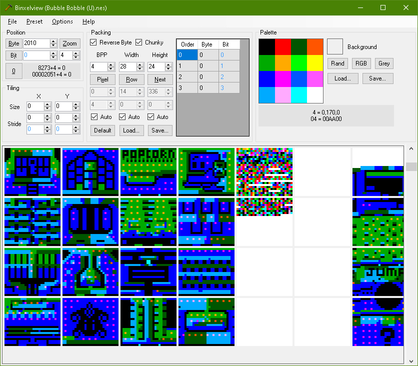Click the packing Load button
The height and width of the screenshot is (366, 418).
(x=131, y=130)
